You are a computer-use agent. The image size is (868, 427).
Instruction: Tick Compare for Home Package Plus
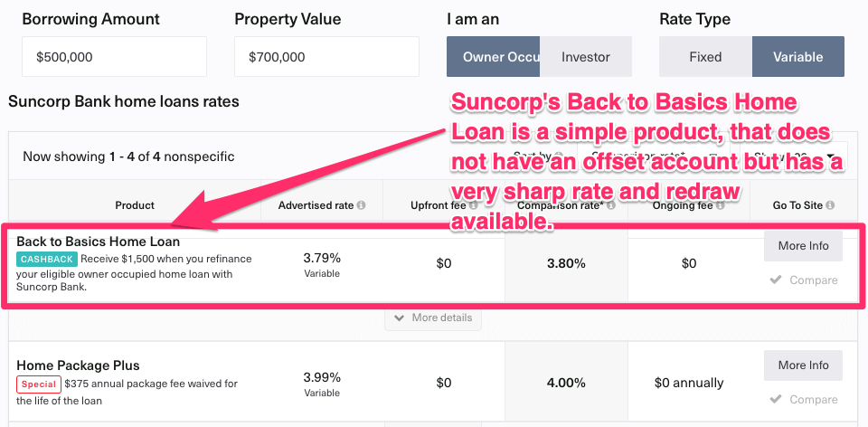pos(804,399)
